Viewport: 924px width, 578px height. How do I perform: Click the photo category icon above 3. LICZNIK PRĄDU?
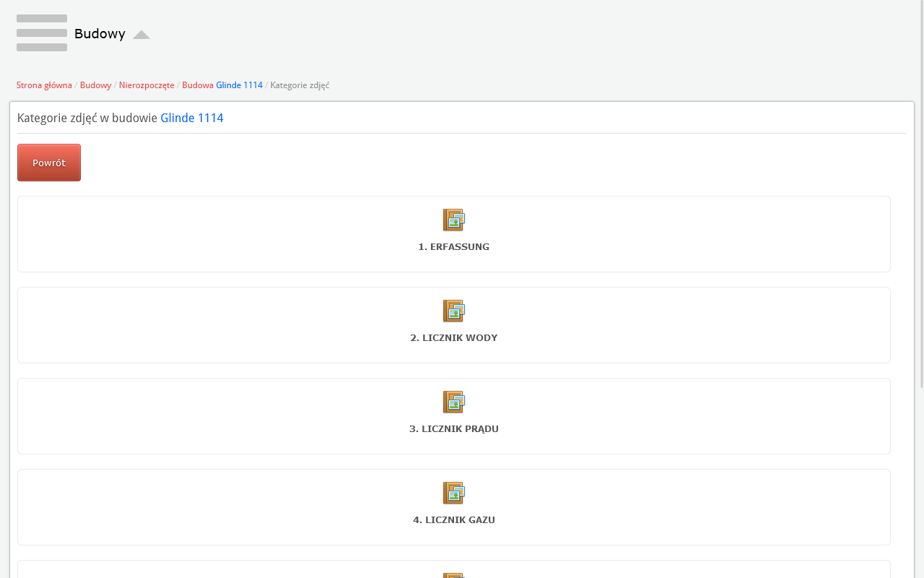(453, 402)
